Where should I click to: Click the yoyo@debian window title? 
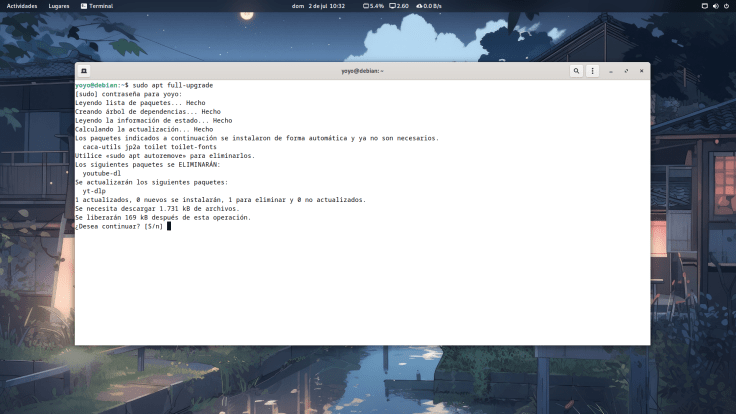[x=362, y=71]
